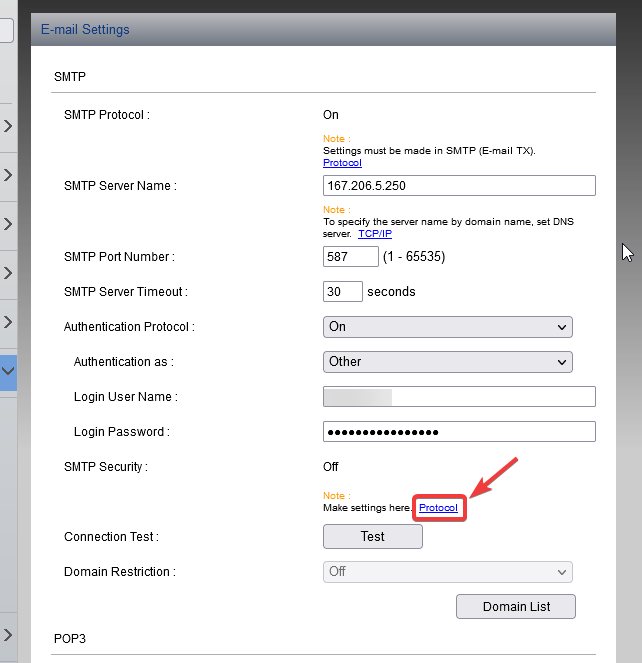This screenshot has width=642, height=663.
Task: Follow the Protocol link under SMTP Security
Action: coord(438,508)
